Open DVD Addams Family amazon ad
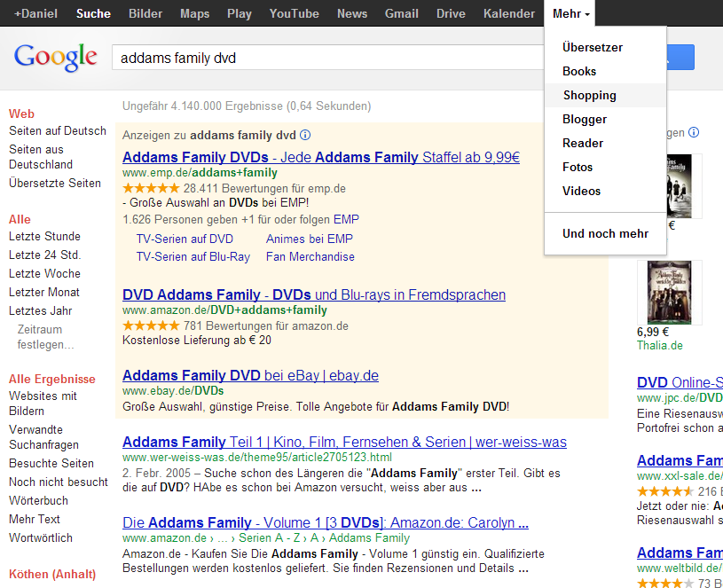Screen dimensions: 723x588 click(x=314, y=294)
